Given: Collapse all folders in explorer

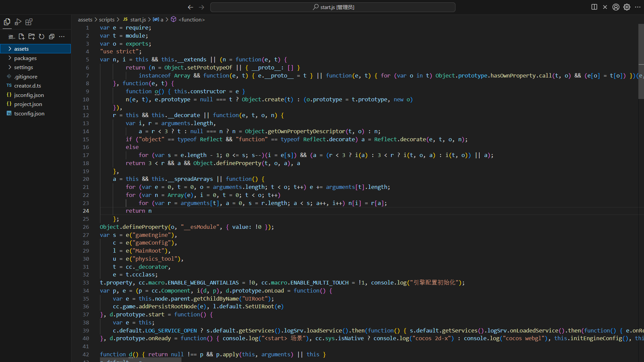Looking at the screenshot, I should (x=52, y=37).
